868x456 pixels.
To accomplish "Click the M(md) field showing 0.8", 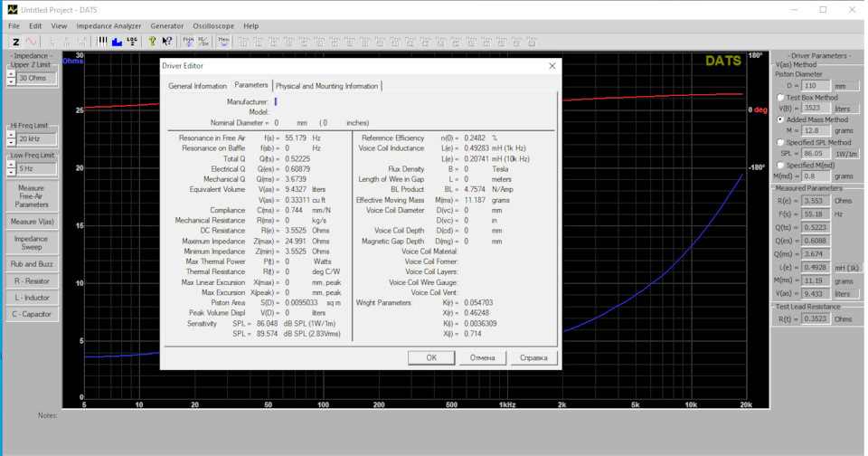I will (816, 176).
